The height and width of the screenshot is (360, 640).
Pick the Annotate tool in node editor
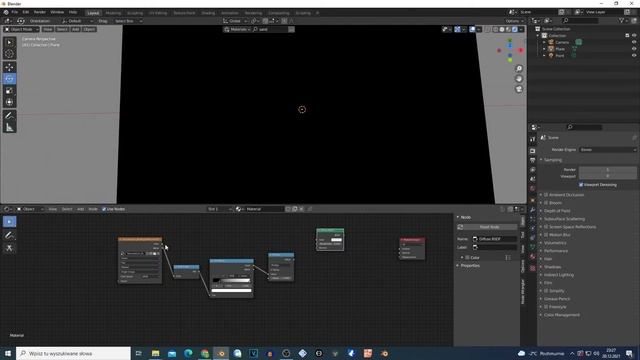click(x=9, y=235)
